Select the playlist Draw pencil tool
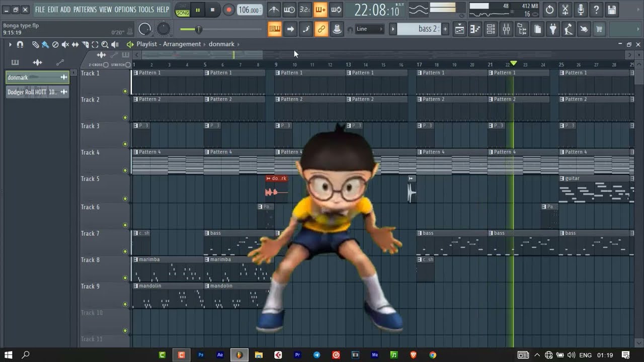Image resolution: width=644 pixels, height=362 pixels. pos(35,45)
